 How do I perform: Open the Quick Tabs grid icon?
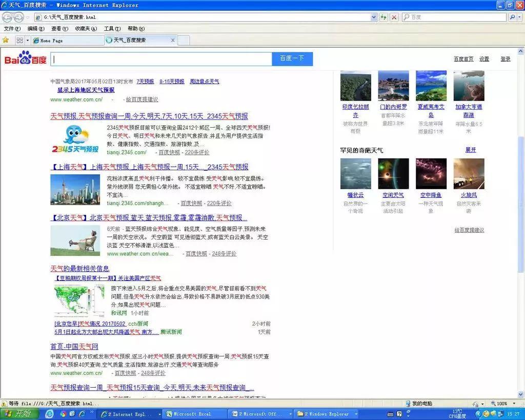(20, 40)
